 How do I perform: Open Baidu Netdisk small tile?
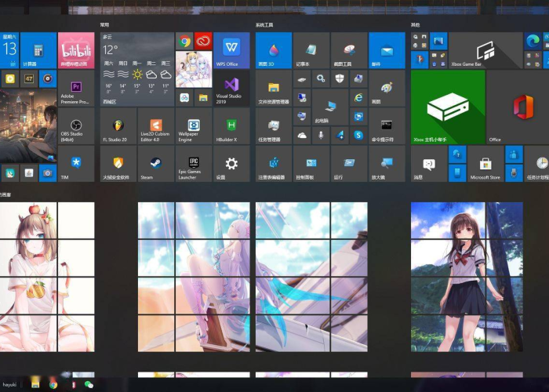(184, 98)
